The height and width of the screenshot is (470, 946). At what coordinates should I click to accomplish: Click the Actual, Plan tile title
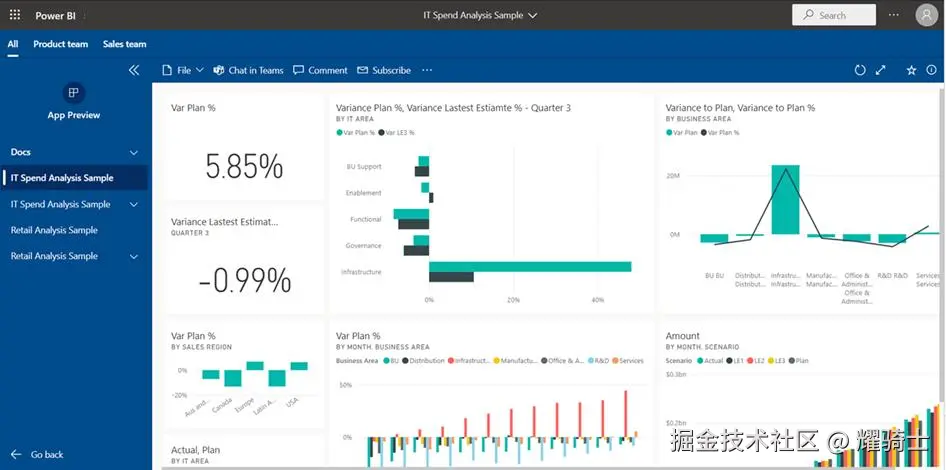click(195, 450)
